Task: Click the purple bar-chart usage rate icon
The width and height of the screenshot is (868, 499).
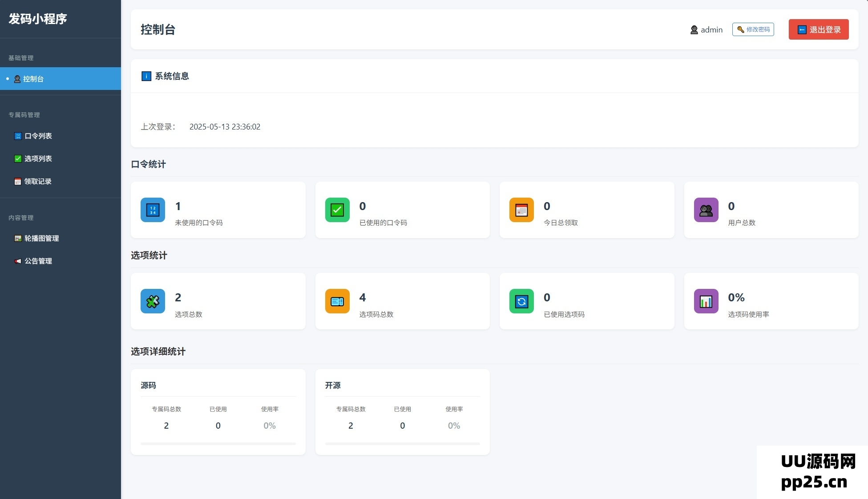Action: click(706, 301)
